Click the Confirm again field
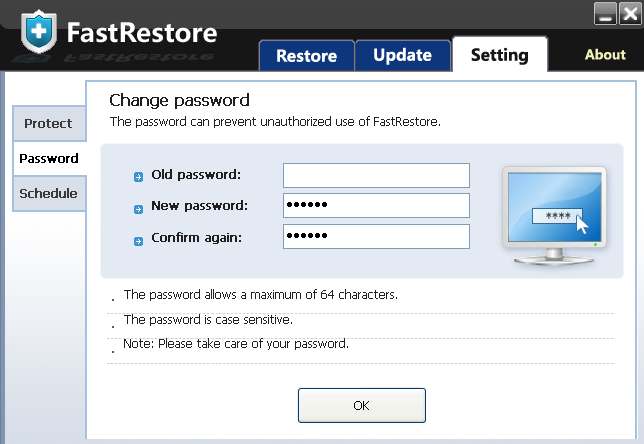 click(376, 237)
